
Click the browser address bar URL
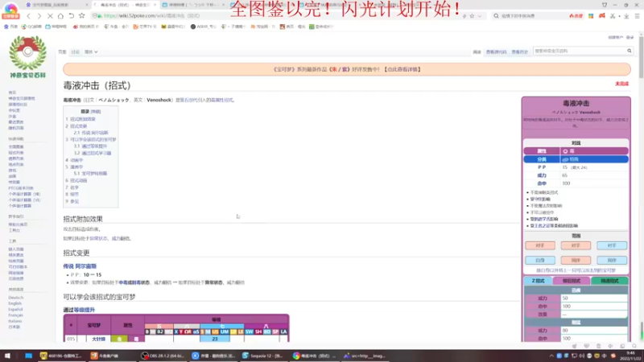pyautogui.click(x=152, y=16)
